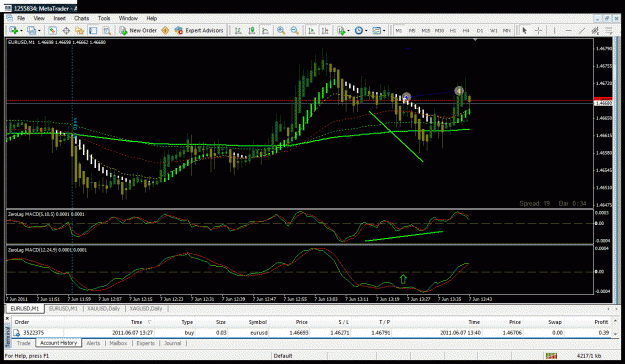Toggle the Expert Advisors button
625x364 pixels.
199,30
